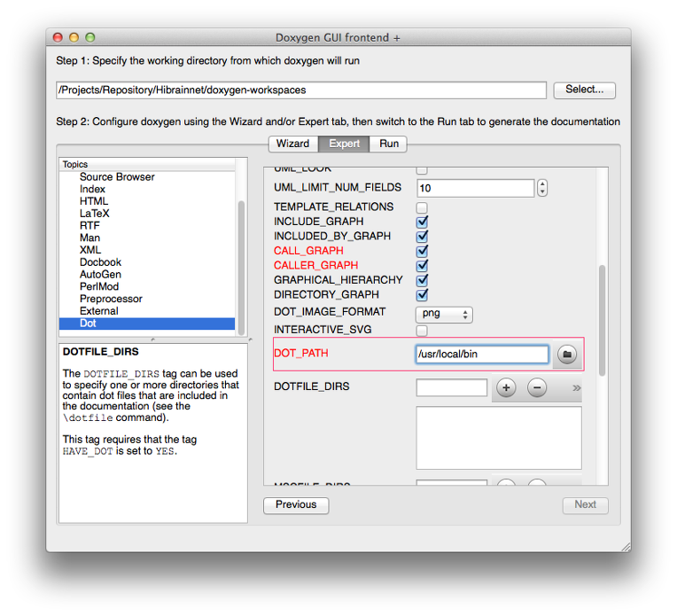Switch to the Run tab
Viewport: 677px width, 616px height.
[389, 144]
